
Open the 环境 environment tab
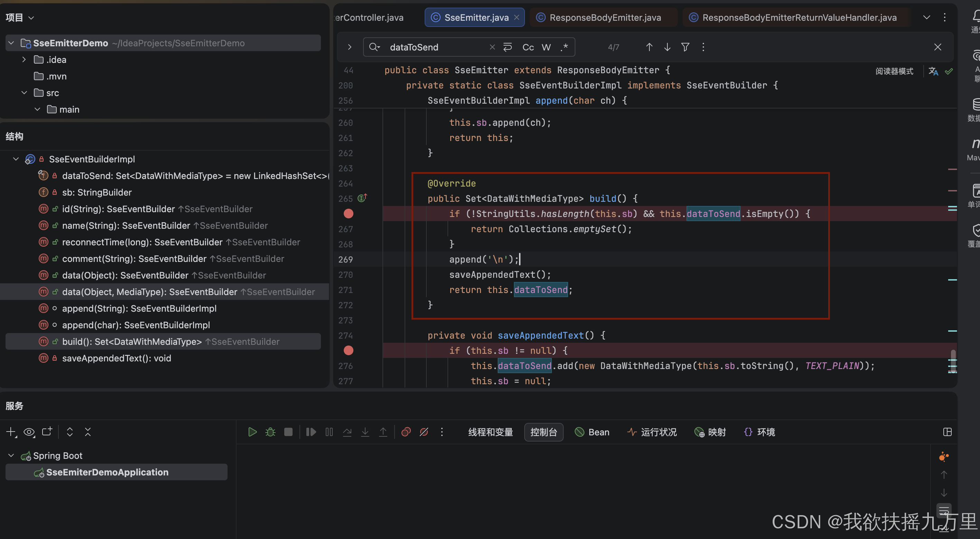(x=759, y=432)
